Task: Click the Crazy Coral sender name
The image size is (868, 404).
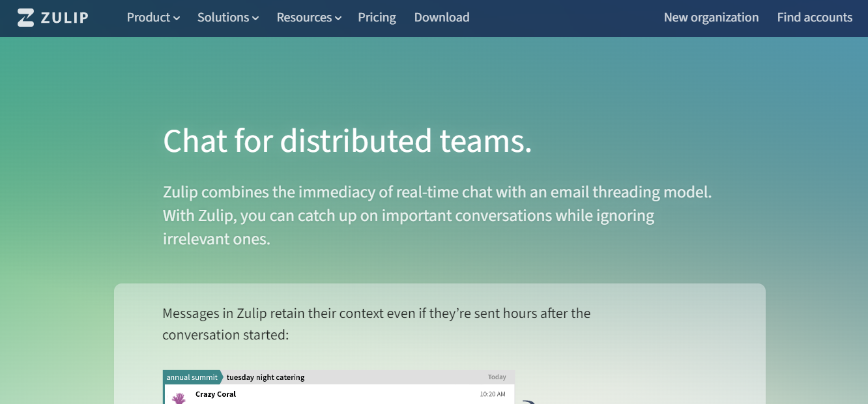Action: 216,394
